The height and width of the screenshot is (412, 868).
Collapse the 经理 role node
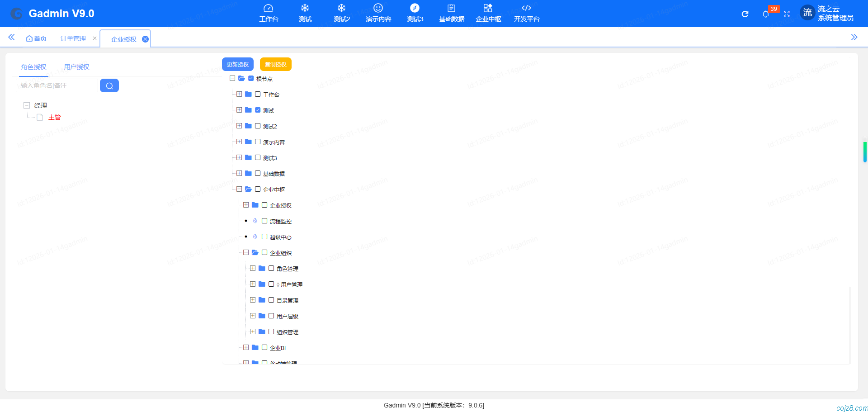(x=27, y=105)
